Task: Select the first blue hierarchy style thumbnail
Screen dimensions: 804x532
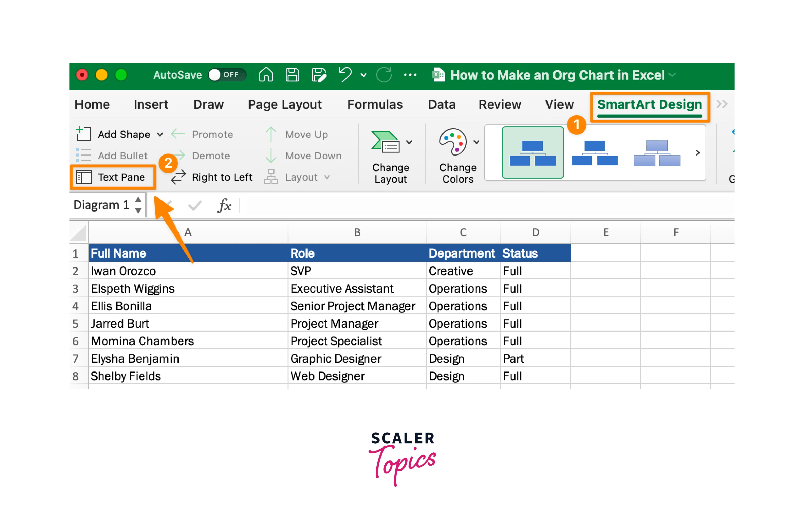Action: (x=533, y=153)
